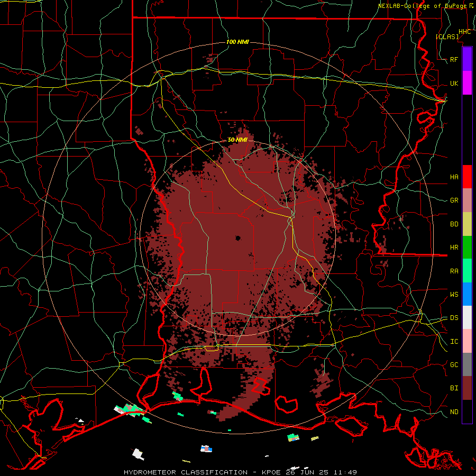Click the HR legend label
The image size is (476, 476).
[x=454, y=248]
